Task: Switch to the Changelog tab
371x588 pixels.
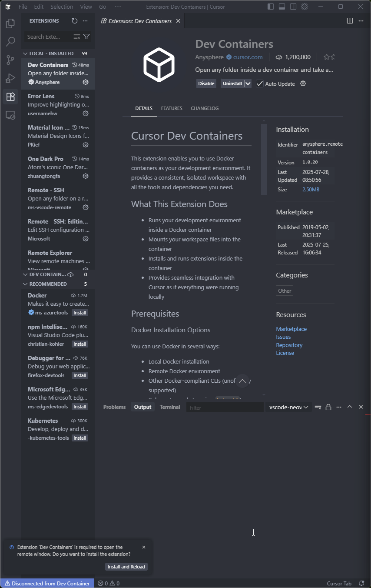Action: tap(205, 108)
